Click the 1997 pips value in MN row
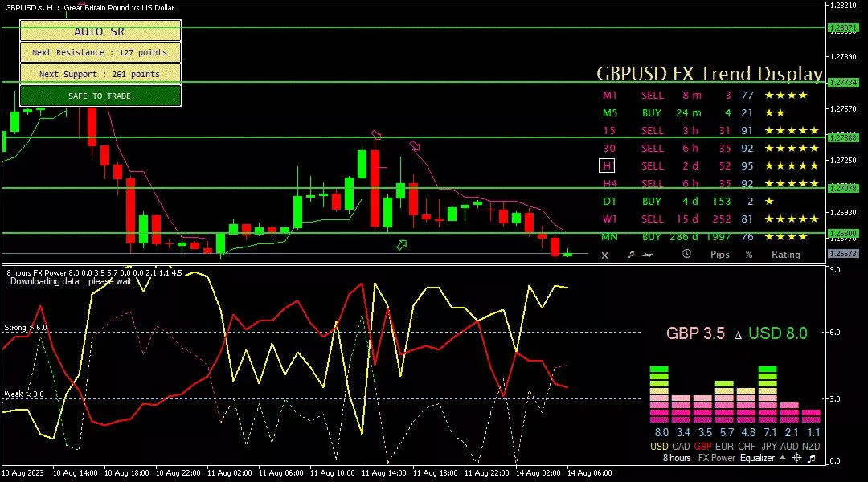 click(x=718, y=237)
